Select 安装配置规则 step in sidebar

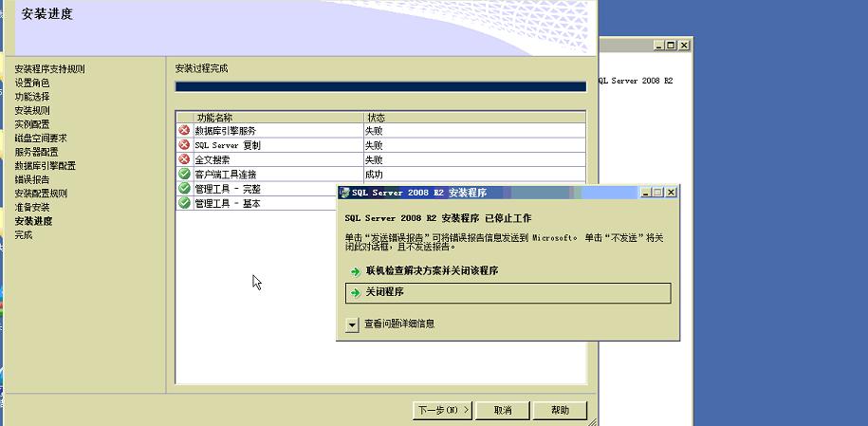pyautogui.click(x=41, y=194)
